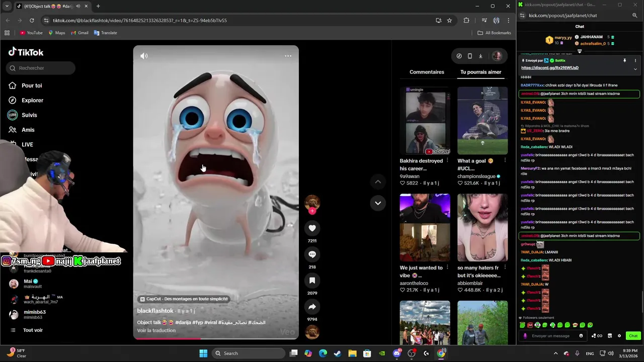Open Windows Start menu on taskbar

203,353
